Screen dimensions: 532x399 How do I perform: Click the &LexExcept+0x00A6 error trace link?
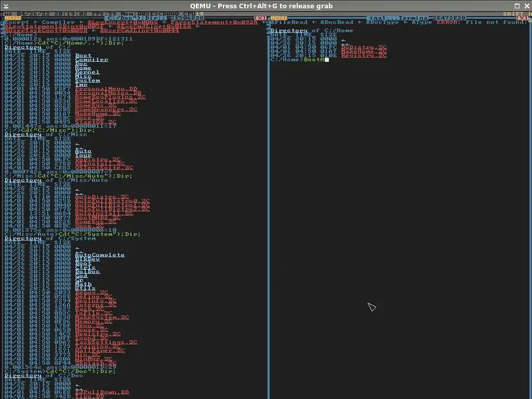click(x=123, y=22)
